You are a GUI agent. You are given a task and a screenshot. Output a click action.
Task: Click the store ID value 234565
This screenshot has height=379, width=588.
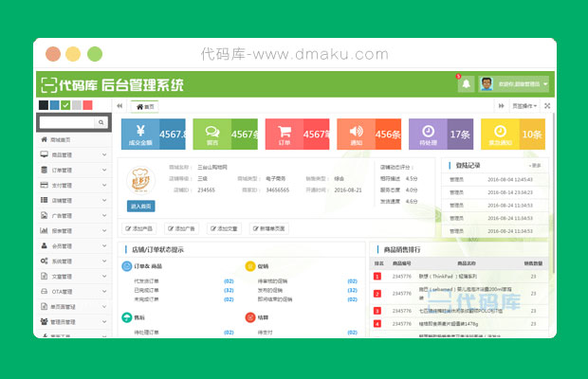[206, 189]
